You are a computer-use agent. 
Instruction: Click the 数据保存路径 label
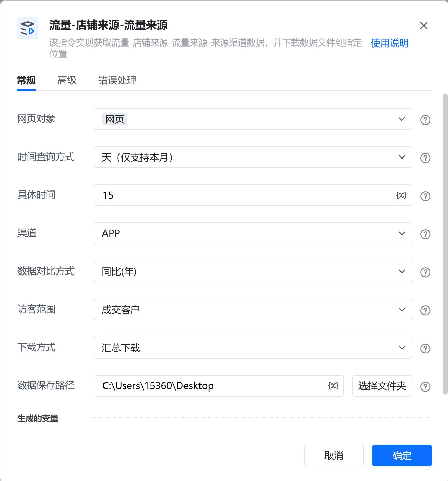(46, 385)
